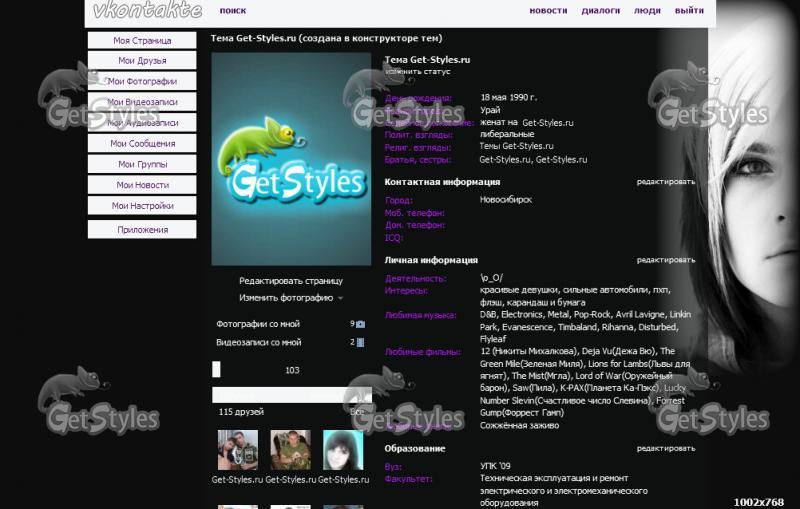The height and width of the screenshot is (509, 800).
Task: Open Мои Группы sidebar item
Action: click(x=142, y=164)
